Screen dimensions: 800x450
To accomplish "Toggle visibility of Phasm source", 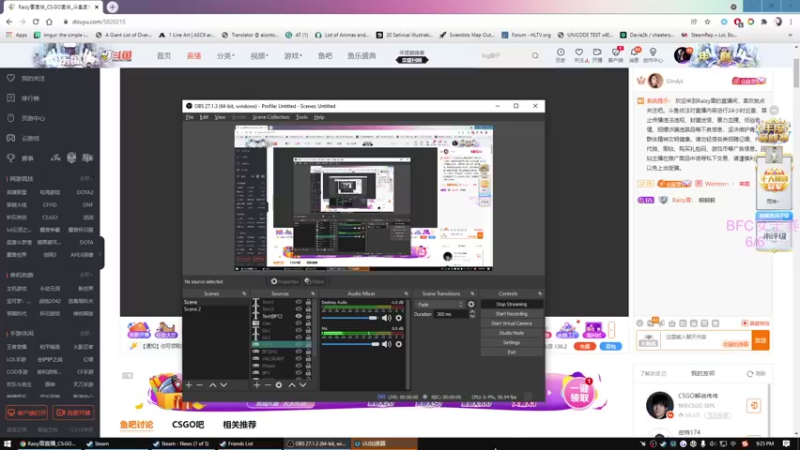I will coord(298,366).
